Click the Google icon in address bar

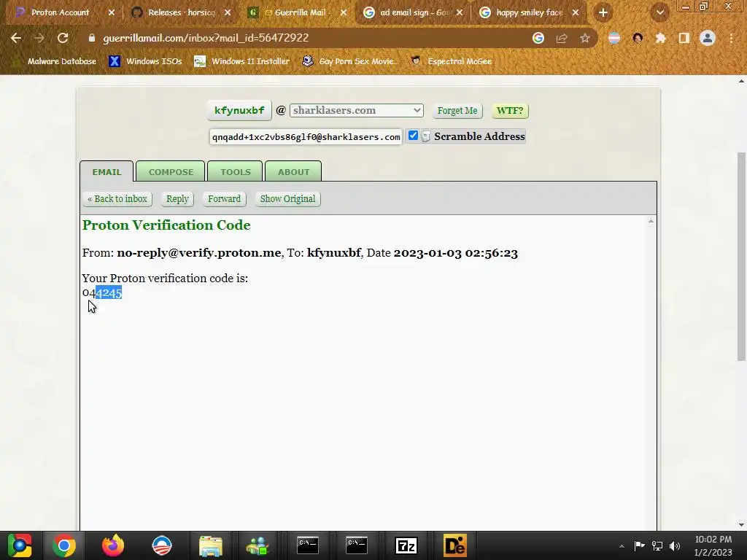pos(538,38)
